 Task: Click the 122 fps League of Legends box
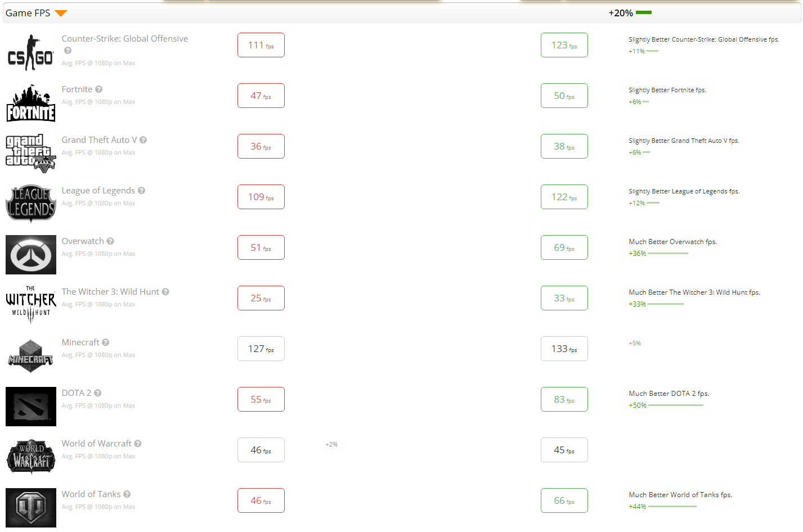click(x=564, y=197)
